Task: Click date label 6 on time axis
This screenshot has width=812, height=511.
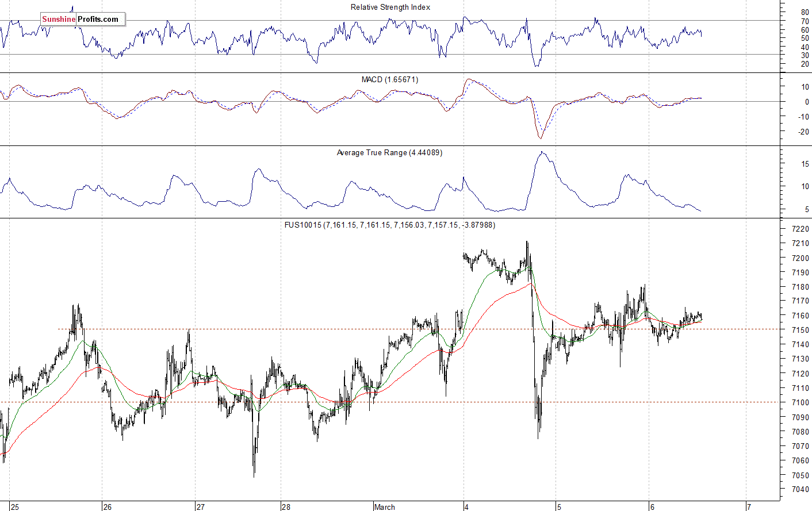Action: pyautogui.click(x=652, y=507)
